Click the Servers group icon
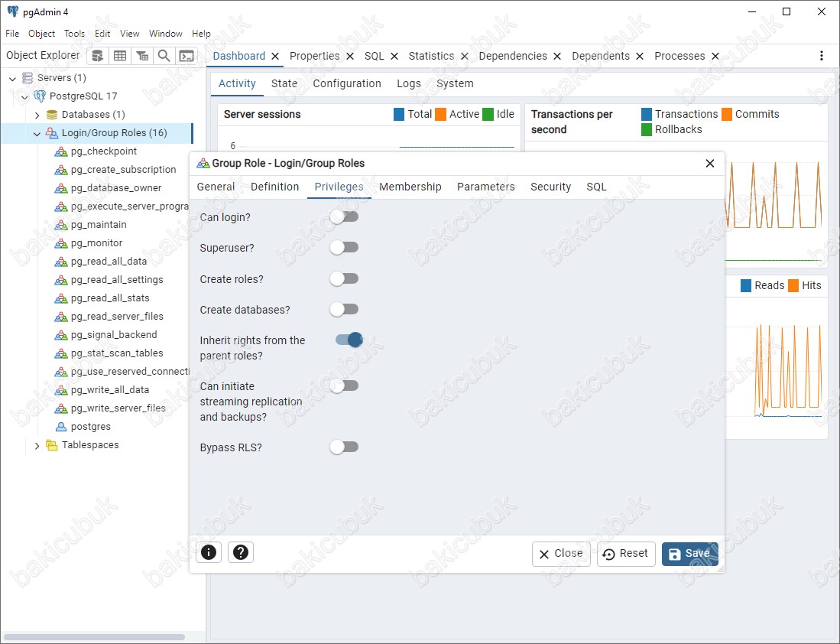The height and width of the screenshot is (644, 840). (x=28, y=78)
